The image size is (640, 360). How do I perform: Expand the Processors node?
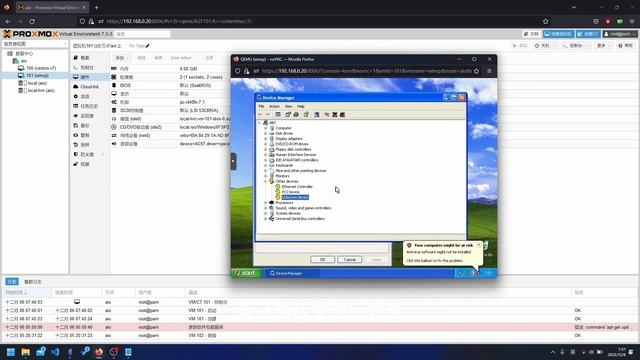pyautogui.click(x=266, y=202)
